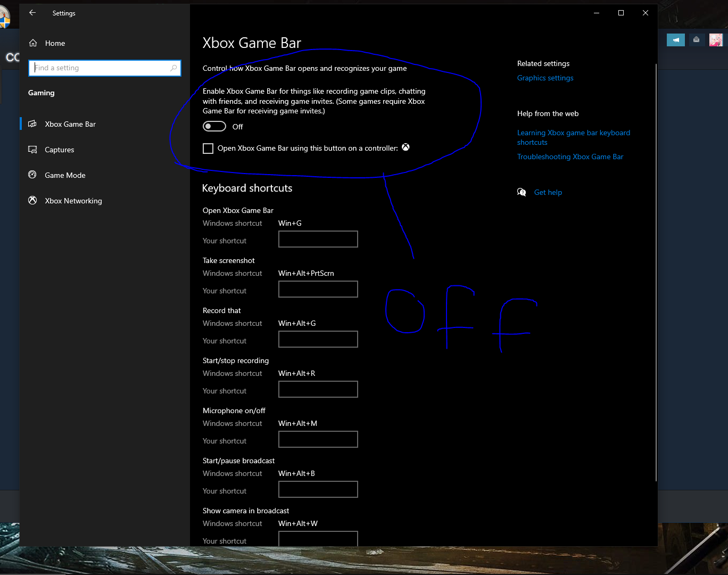This screenshot has width=728, height=575.
Task: Select the Win+Alt+W shortcut text
Action: 298,523
